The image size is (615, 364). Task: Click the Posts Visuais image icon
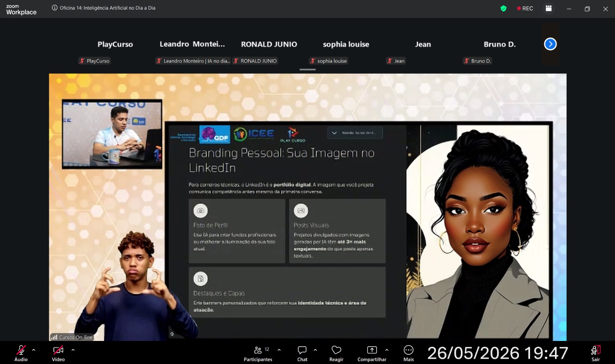coord(301,210)
